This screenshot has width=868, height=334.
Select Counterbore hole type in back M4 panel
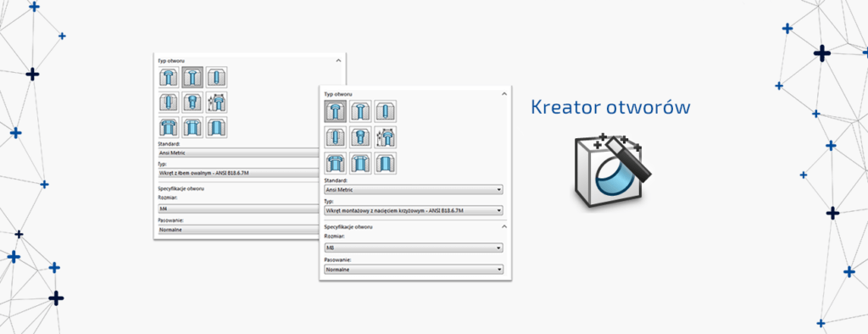coord(169,77)
